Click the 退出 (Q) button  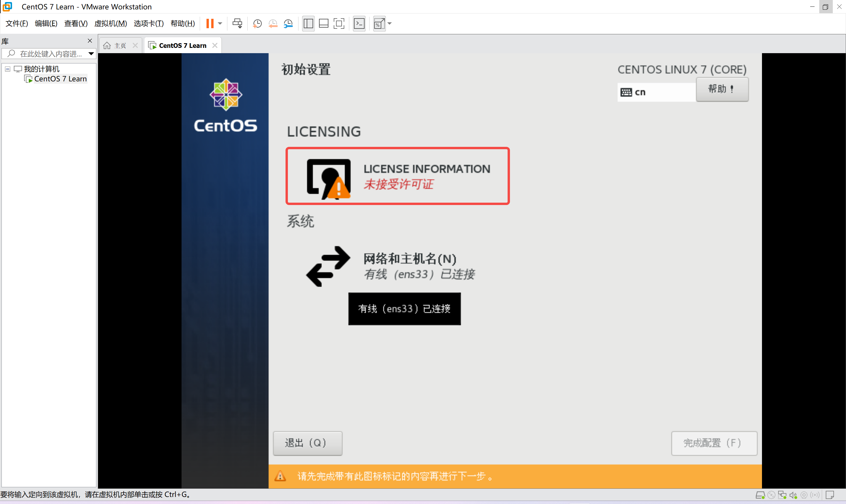point(308,443)
